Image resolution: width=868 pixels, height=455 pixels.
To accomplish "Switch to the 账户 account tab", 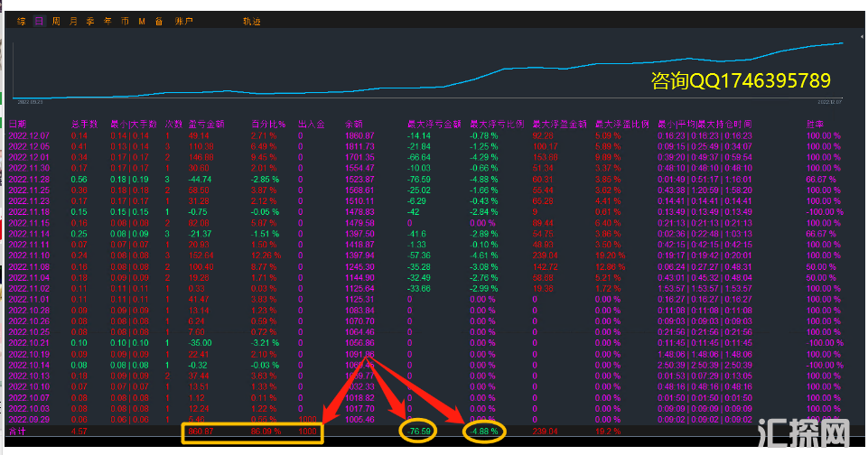I will coord(183,21).
